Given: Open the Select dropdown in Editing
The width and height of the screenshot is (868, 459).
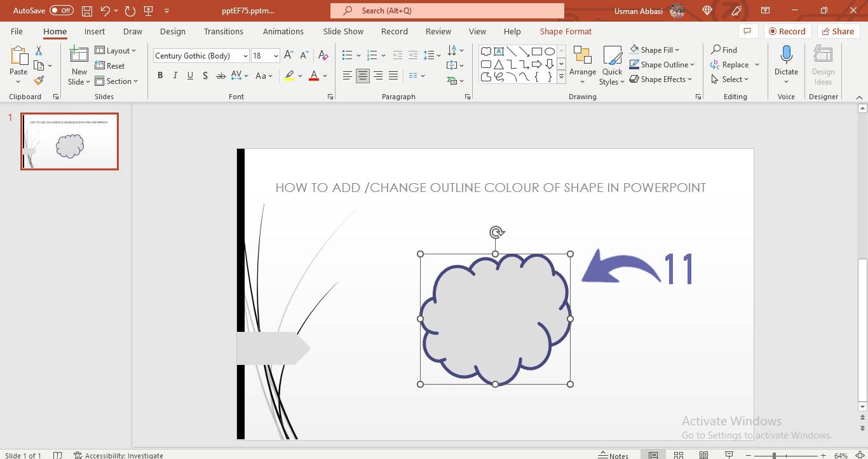Looking at the screenshot, I should (730, 79).
